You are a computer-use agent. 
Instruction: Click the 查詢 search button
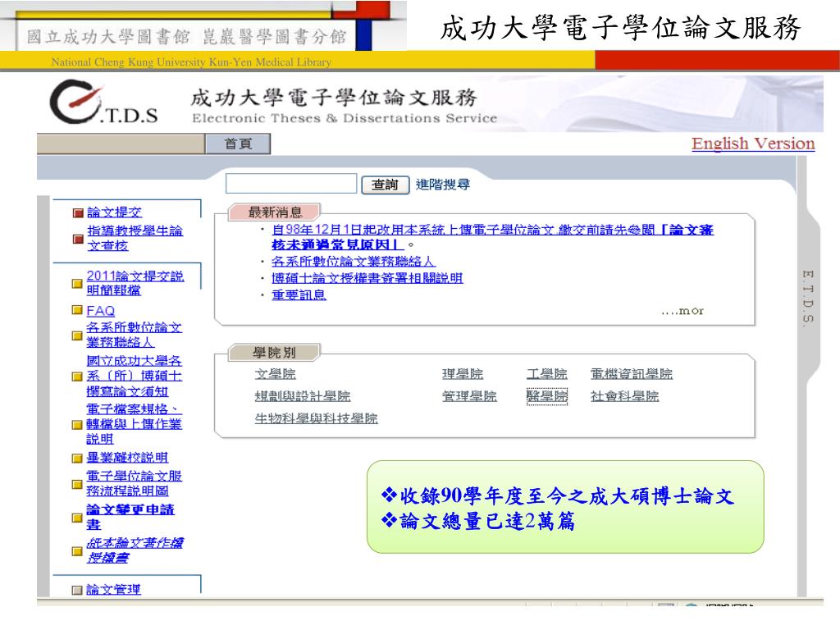point(386,185)
